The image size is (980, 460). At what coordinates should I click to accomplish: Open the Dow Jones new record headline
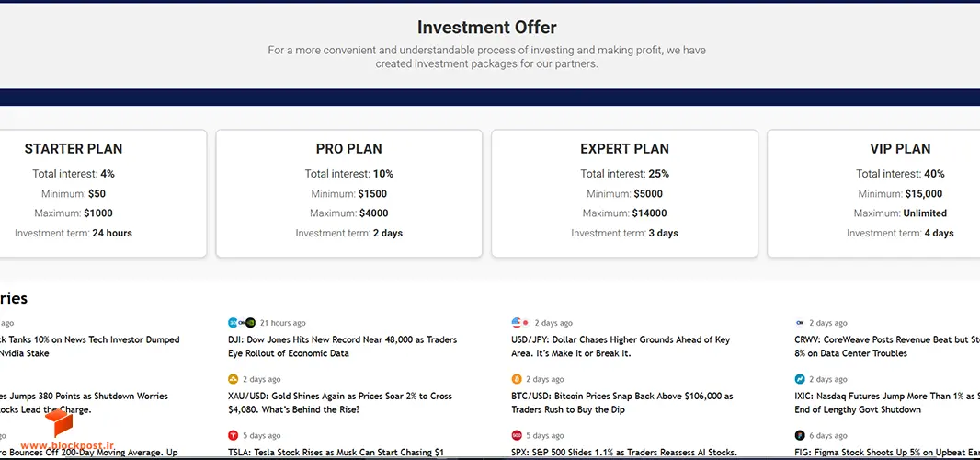click(x=343, y=347)
